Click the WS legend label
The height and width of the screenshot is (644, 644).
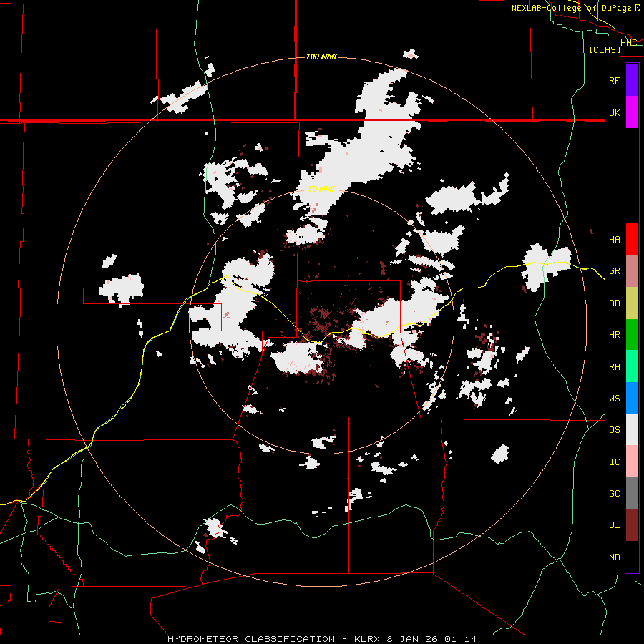(x=614, y=399)
